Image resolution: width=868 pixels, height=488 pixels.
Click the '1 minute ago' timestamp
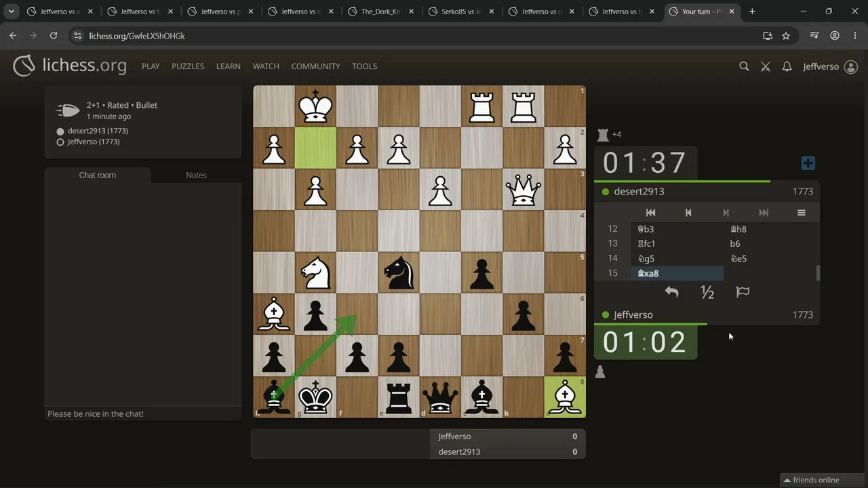coord(108,117)
